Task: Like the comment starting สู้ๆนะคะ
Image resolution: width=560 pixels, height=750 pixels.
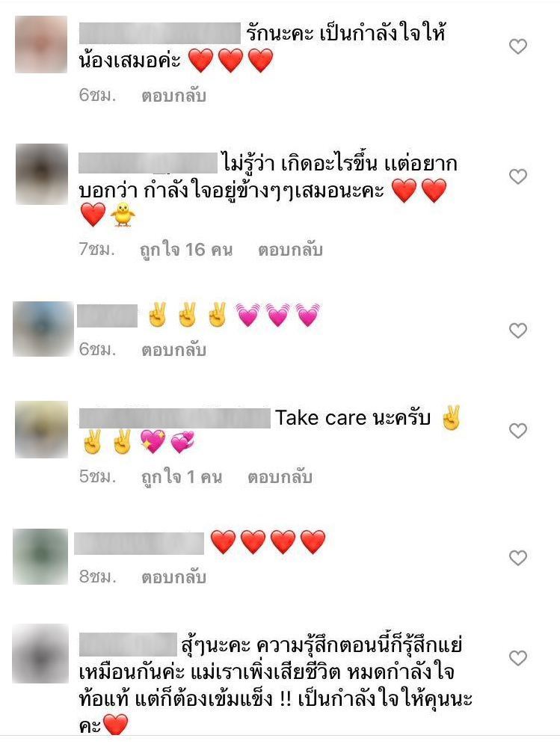Action: point(517,658)
